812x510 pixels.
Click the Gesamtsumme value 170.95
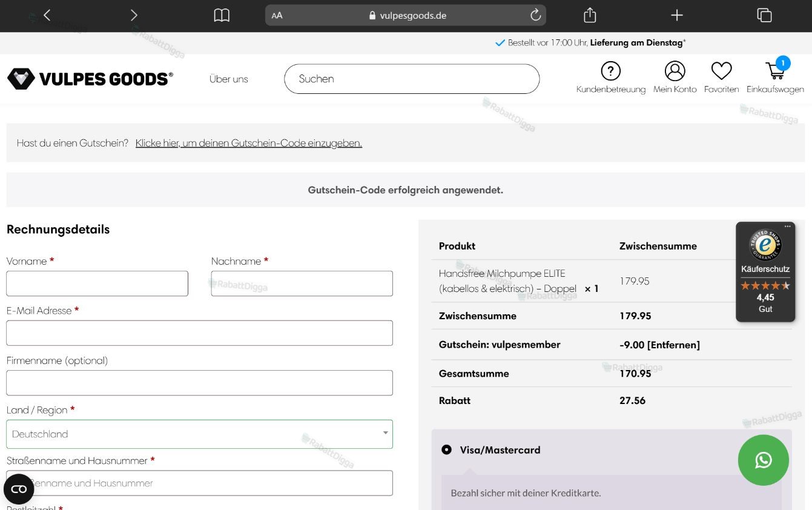click(635, 374)
